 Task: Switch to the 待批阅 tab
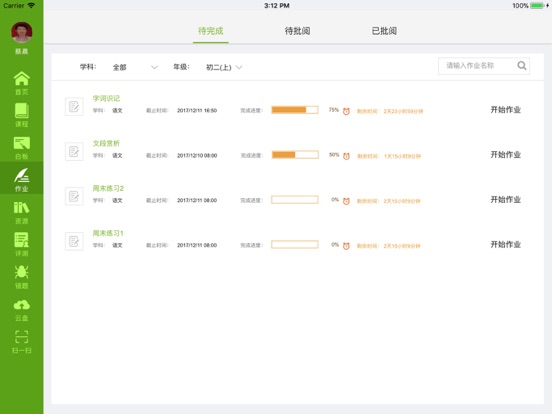tap(297, 31)
